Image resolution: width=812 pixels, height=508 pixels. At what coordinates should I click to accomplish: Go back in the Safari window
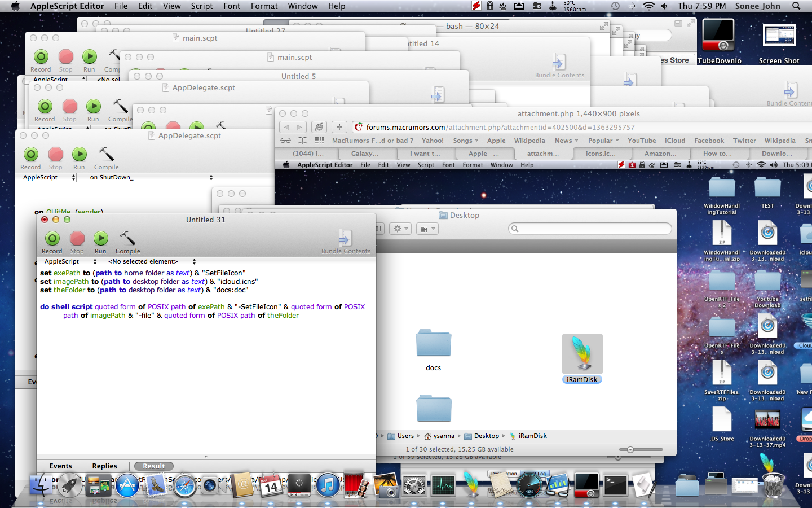pyautogui.click(x=286, y=127)
